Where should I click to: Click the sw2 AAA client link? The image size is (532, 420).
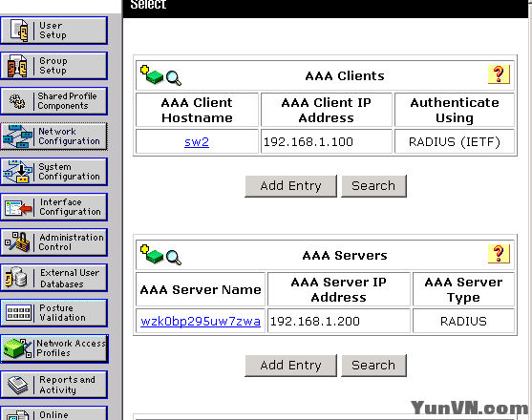pyautogui.click(x=197, y=141)
